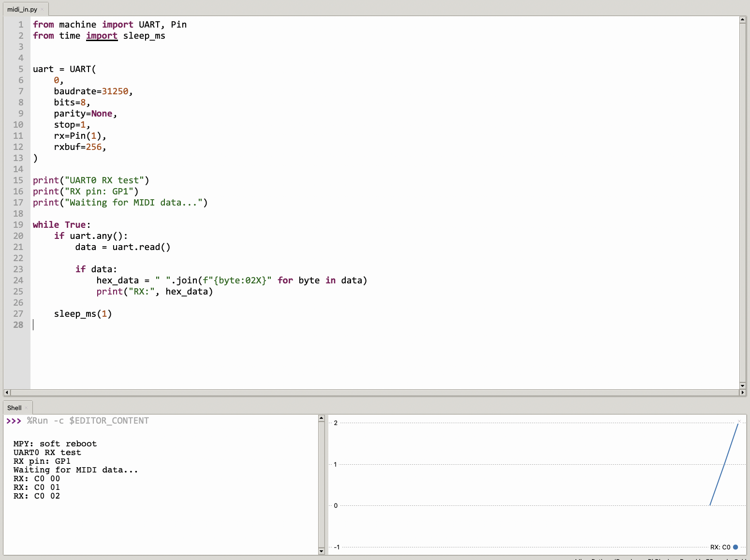The width and height of the screenshot is (750, 560).
Task: Click the Shell vertical scrollbar track
Action: [x=322, y=485]
